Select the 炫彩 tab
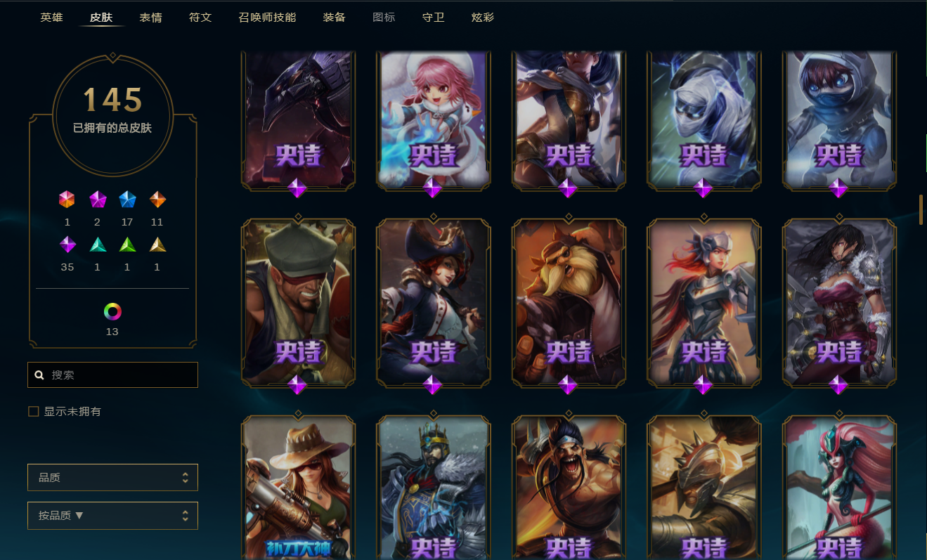The width and height of the screenshot is (927, 560). 483,17
